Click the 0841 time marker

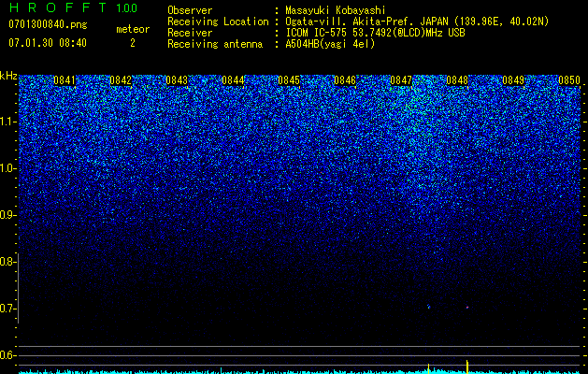(65, 80)
